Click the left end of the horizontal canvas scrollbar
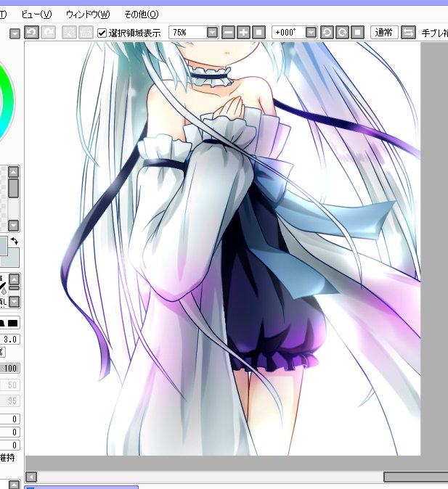Image resolution: width=448 pixels, height=489 pixels. [x=31, y=477]
